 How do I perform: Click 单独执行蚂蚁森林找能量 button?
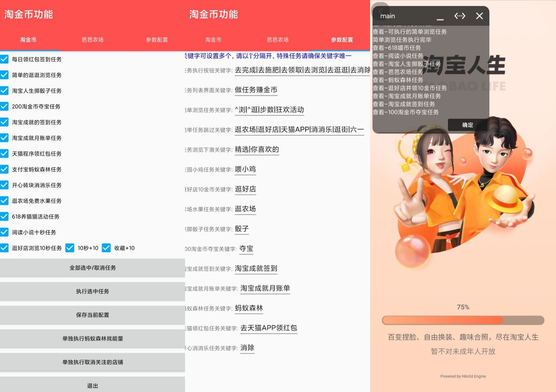point(92,338)
